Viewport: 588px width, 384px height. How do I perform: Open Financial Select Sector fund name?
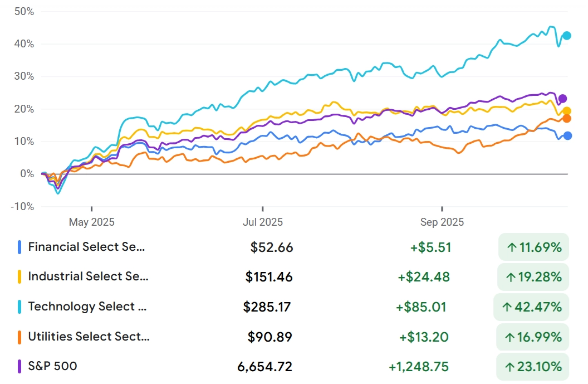click(86, 247)
